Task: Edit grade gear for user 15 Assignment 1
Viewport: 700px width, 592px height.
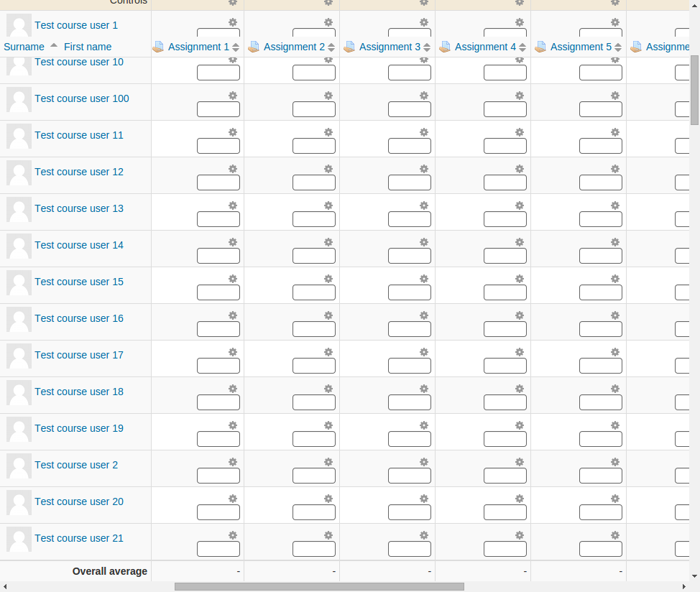Action: coord(233,279)
